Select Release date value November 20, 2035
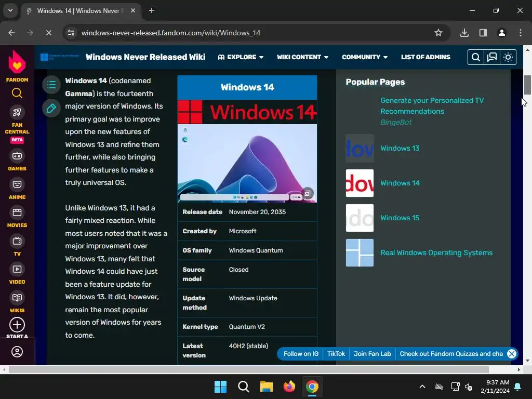The width and height of the screenshot is (532, 399). pyautogui.click(x=257, y=212)
